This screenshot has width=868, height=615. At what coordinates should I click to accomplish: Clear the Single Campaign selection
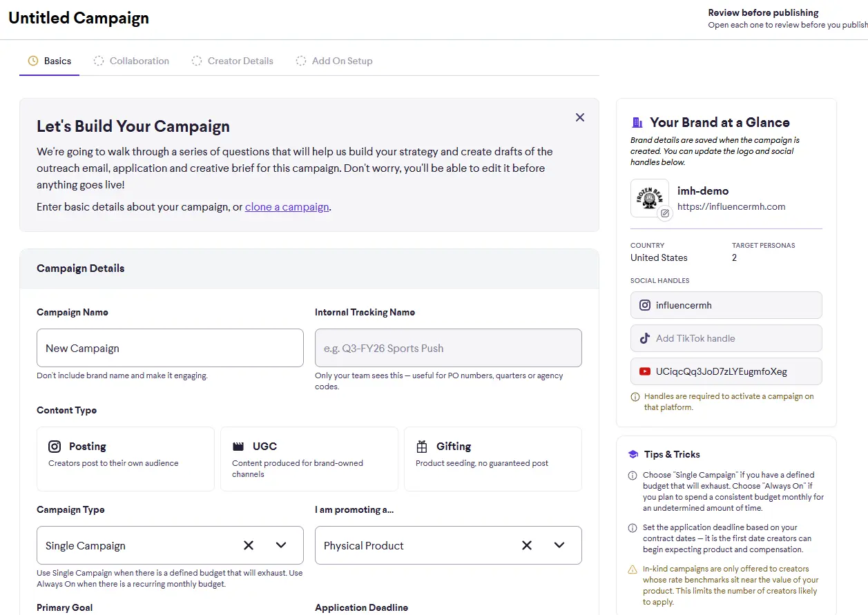pos(249,545)
